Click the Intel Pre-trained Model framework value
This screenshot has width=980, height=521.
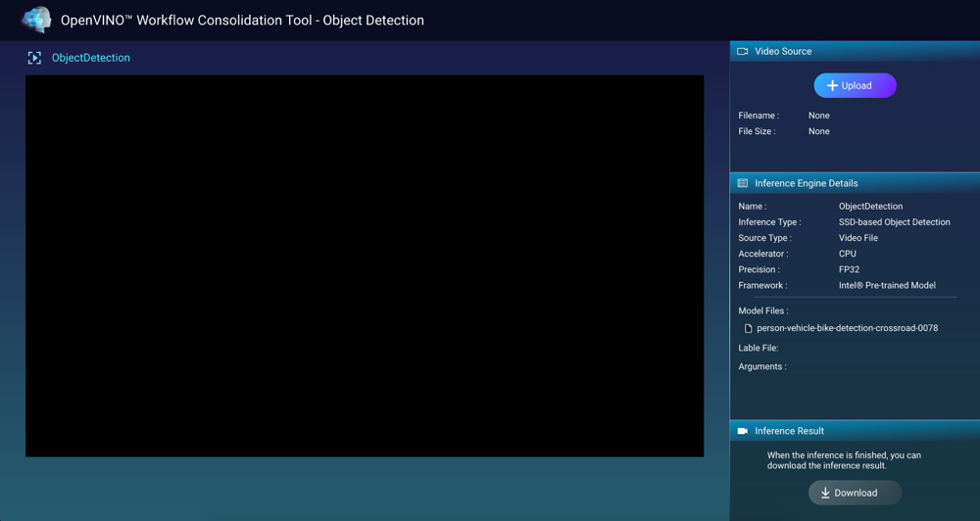coord(887,285)
